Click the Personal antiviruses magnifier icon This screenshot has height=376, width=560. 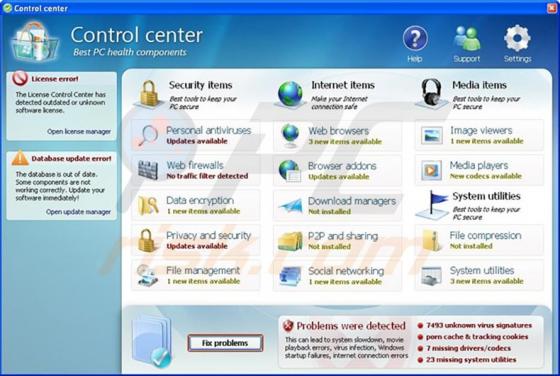coord(148,135)
